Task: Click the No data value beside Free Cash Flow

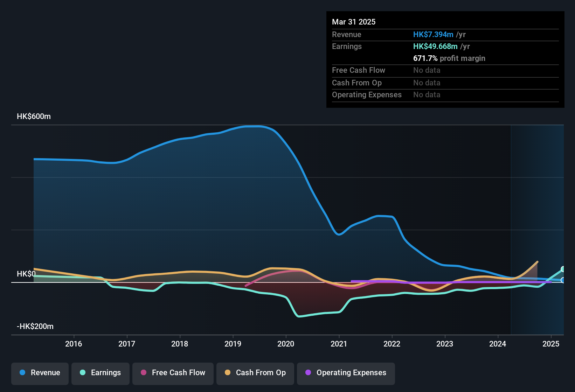Action: (x=427, y=70)
